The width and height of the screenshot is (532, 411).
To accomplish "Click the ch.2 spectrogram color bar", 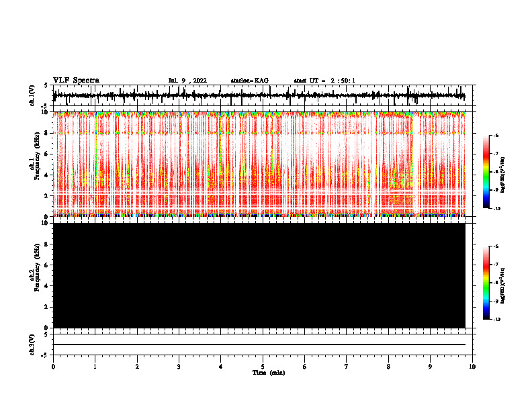I will [486, 283].
